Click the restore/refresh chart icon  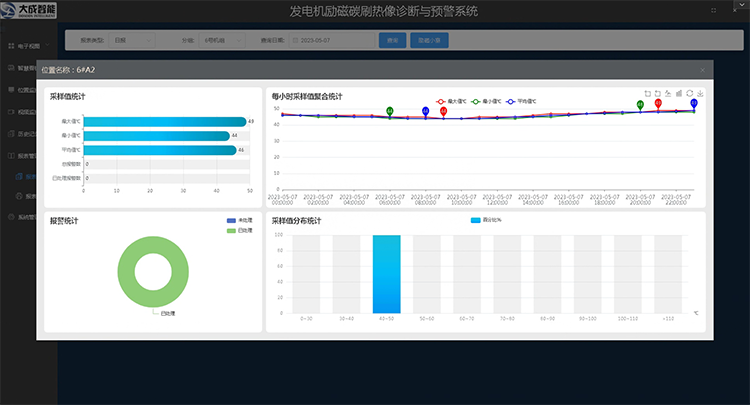[689, 93]
